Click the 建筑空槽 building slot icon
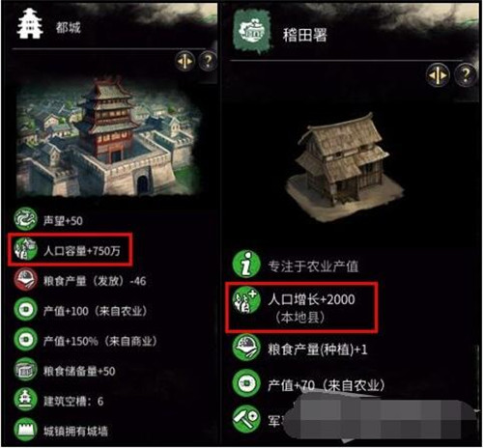Viewport: 483px width, 448px height. tap(25, 400)
